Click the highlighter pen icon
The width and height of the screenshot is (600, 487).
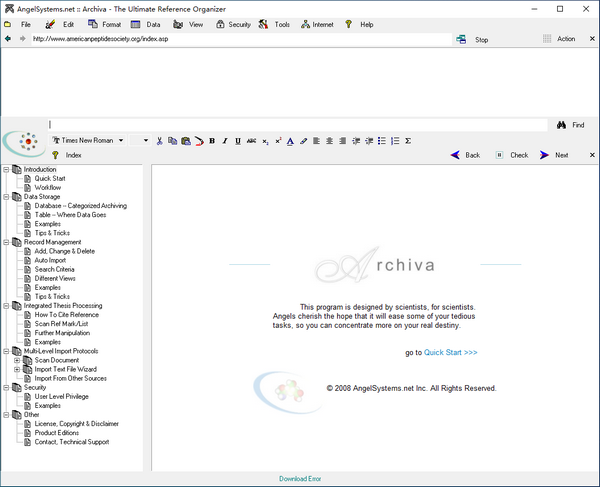click(303, 141)
